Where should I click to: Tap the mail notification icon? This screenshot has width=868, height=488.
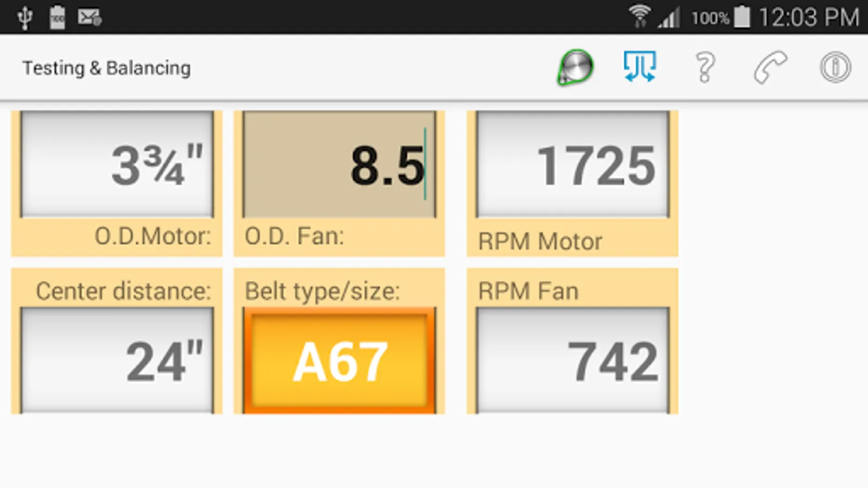(90, 17)
